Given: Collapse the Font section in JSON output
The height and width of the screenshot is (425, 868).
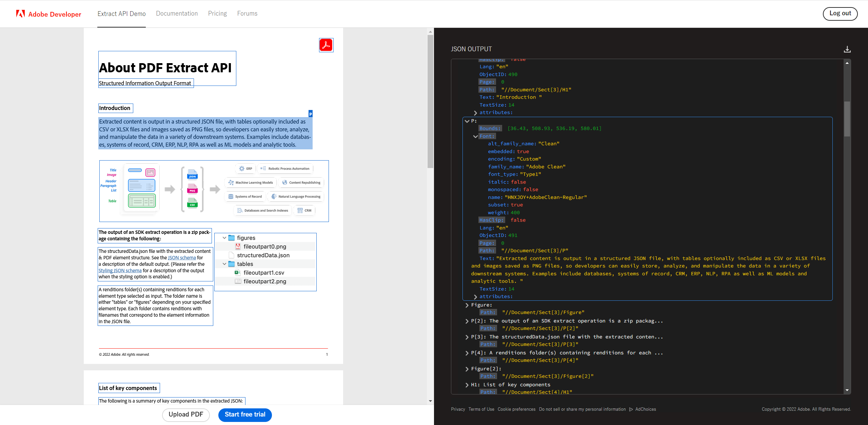Looking at the screenshot, I should tap(475, 136).
